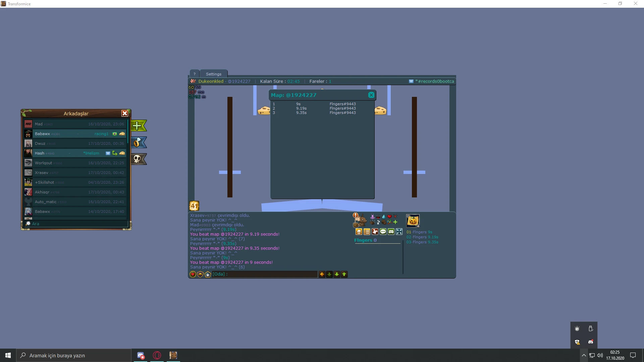Open the Transformice taskbar icon
Image resolution: width=644 pixels, height=362 pixels.
click(173, 355)
